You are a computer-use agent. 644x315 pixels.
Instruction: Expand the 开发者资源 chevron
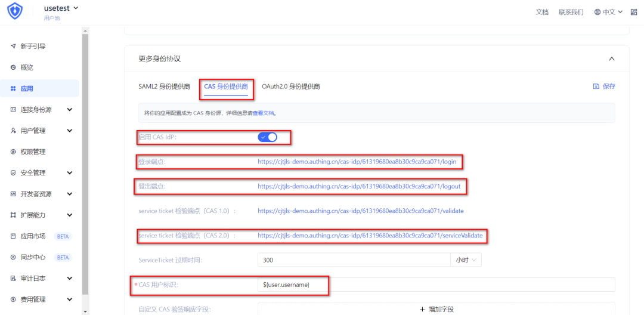tap(69, 194)
